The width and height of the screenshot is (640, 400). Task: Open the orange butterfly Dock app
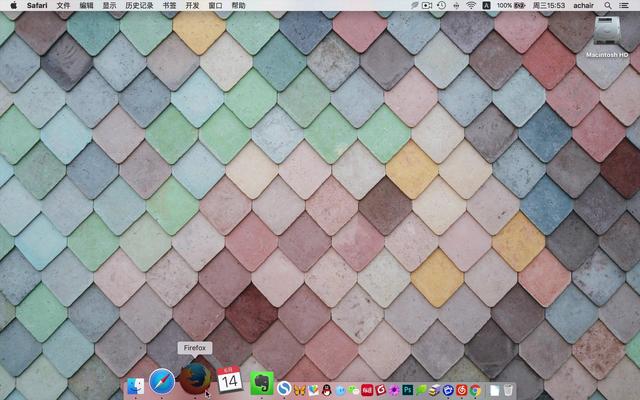[x=300, y=390]
